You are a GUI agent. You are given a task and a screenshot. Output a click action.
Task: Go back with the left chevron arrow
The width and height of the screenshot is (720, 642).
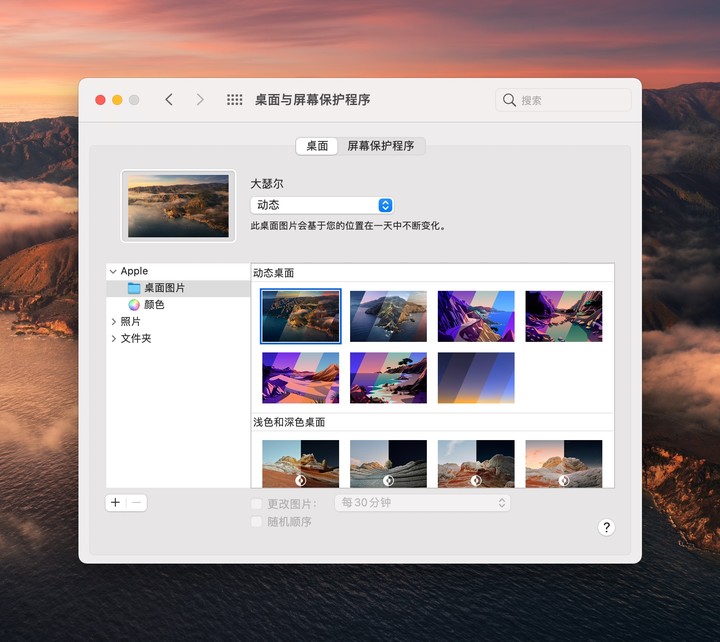(x=169, y=100)
